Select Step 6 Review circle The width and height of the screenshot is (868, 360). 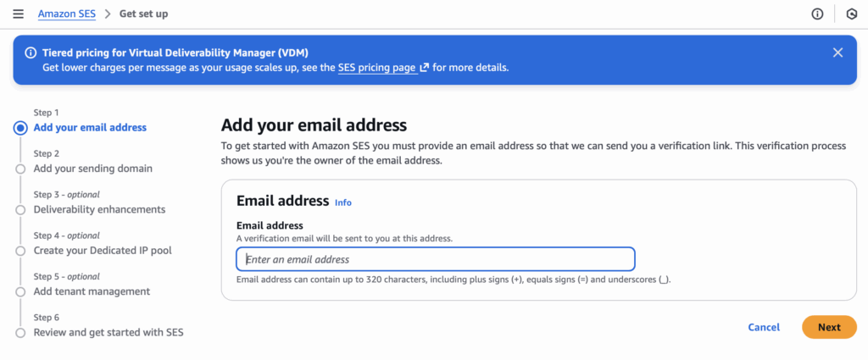[20, 333]
